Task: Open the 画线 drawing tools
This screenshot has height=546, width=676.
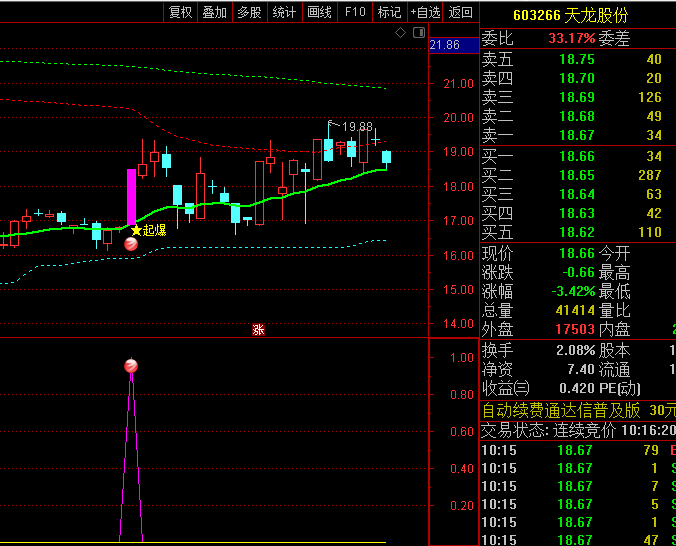Action: [x=319, y=12]
